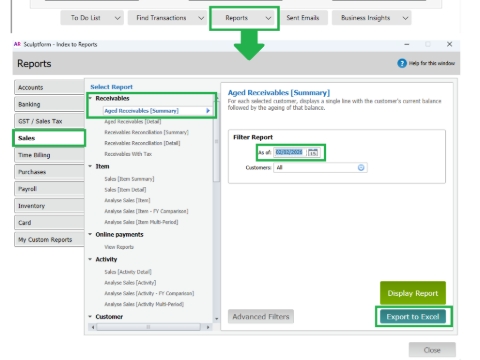The height and width of the screenshot is (360, 480).
Task: Click the Close button
Action: [x=432, y=350]
